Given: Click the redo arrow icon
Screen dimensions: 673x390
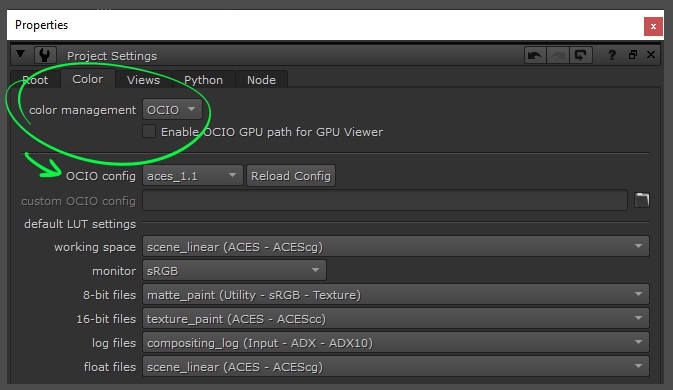Looking at the screenshot, I should [x=558, y=55].
